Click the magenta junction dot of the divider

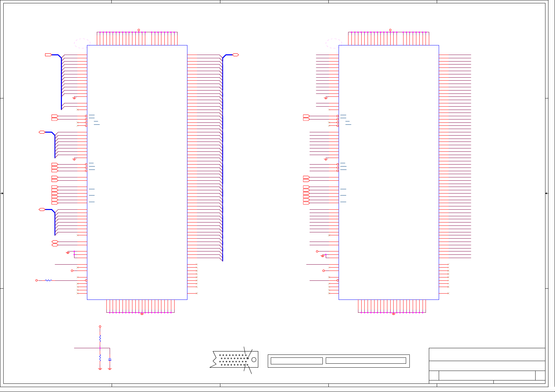click(100, 348)
